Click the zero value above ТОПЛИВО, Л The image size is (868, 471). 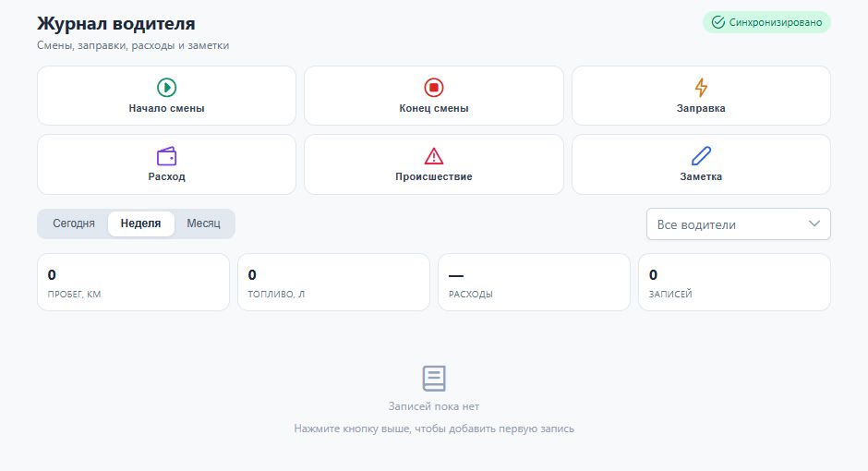(252, 274)
